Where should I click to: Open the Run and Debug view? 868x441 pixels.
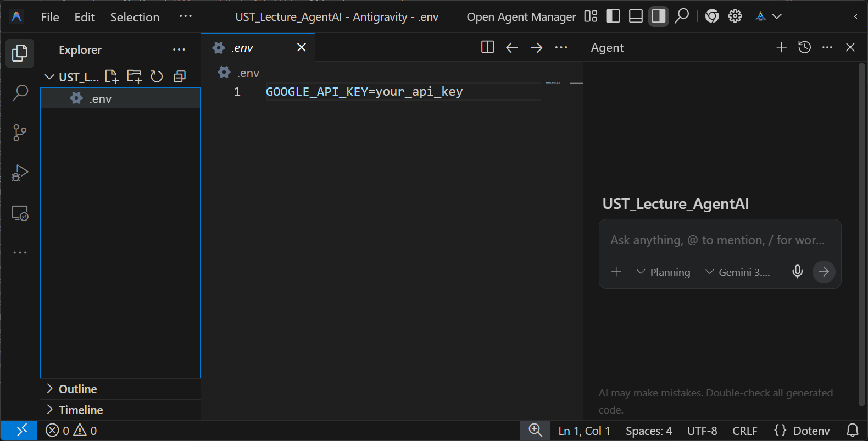20,173
